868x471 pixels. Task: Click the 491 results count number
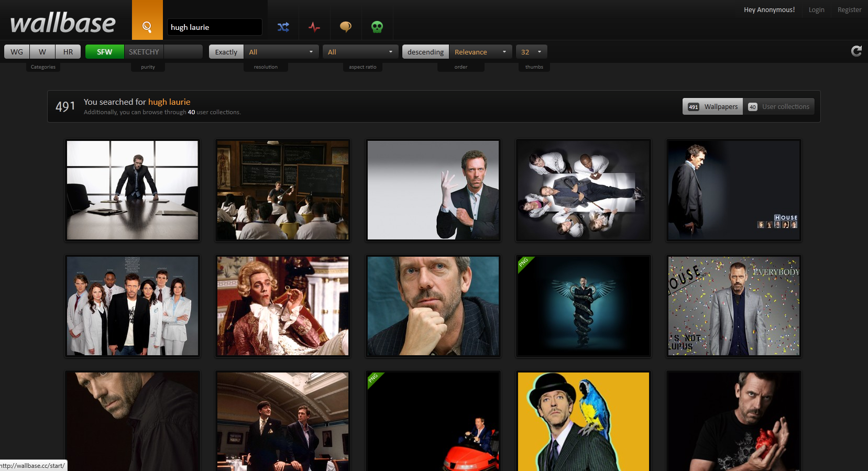tap(65, 106)
